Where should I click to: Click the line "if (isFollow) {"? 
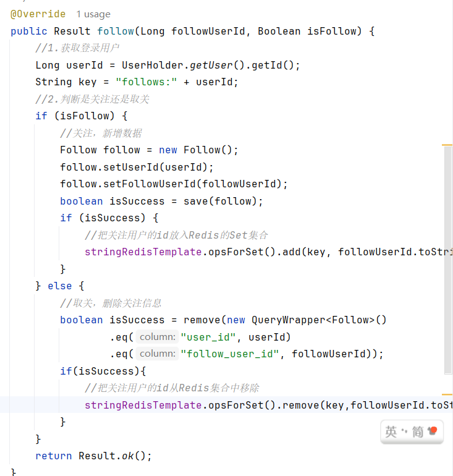(x=82, y=116)
